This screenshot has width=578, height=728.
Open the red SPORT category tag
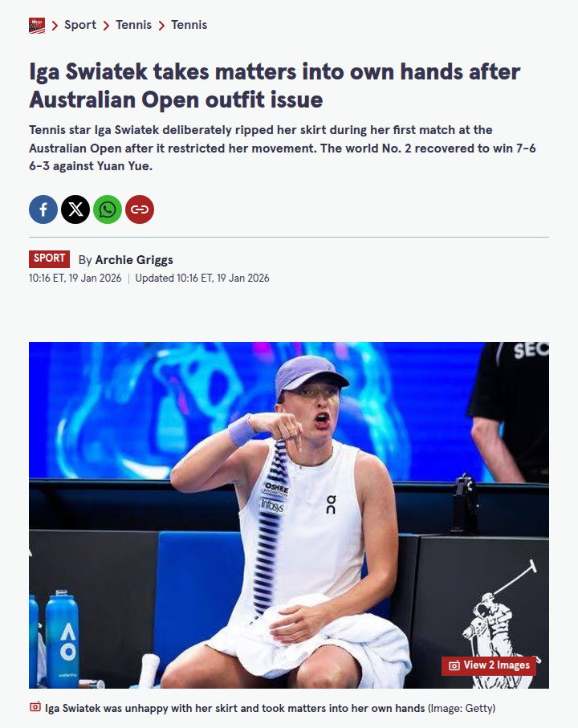[49, 258]
